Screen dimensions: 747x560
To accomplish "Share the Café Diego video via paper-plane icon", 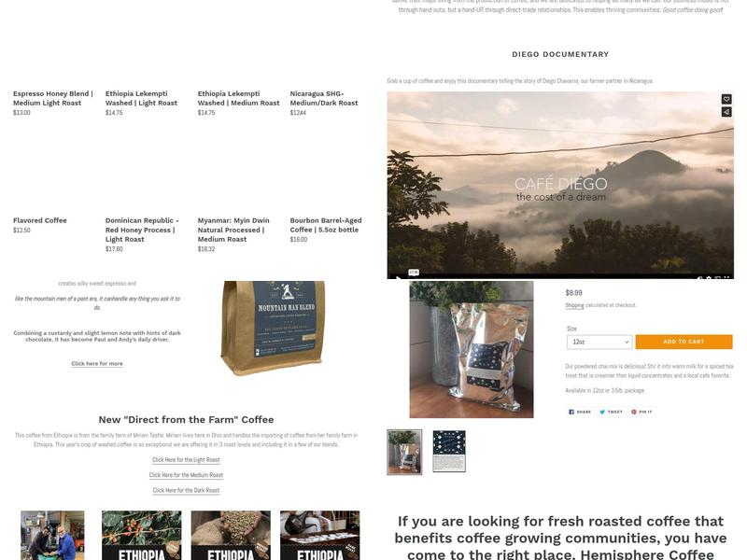I will 726,112.
